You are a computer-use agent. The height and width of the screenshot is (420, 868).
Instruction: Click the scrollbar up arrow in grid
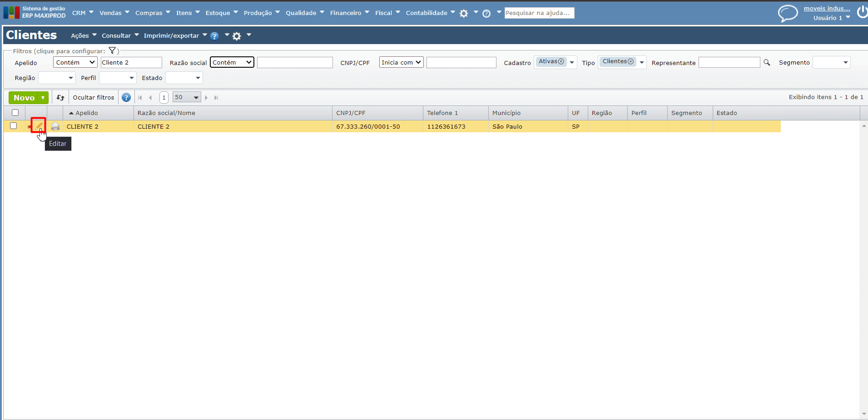pos(864,125)
